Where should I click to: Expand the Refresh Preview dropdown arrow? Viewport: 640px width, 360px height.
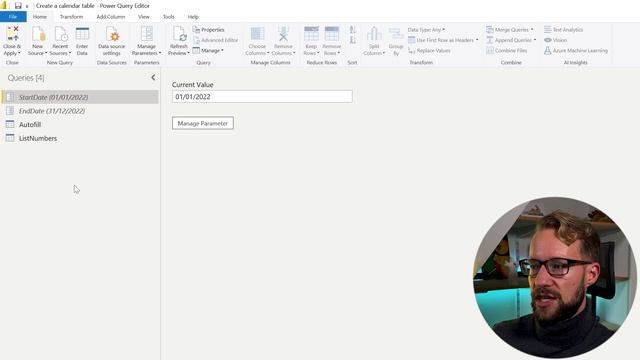pos(189,53)
